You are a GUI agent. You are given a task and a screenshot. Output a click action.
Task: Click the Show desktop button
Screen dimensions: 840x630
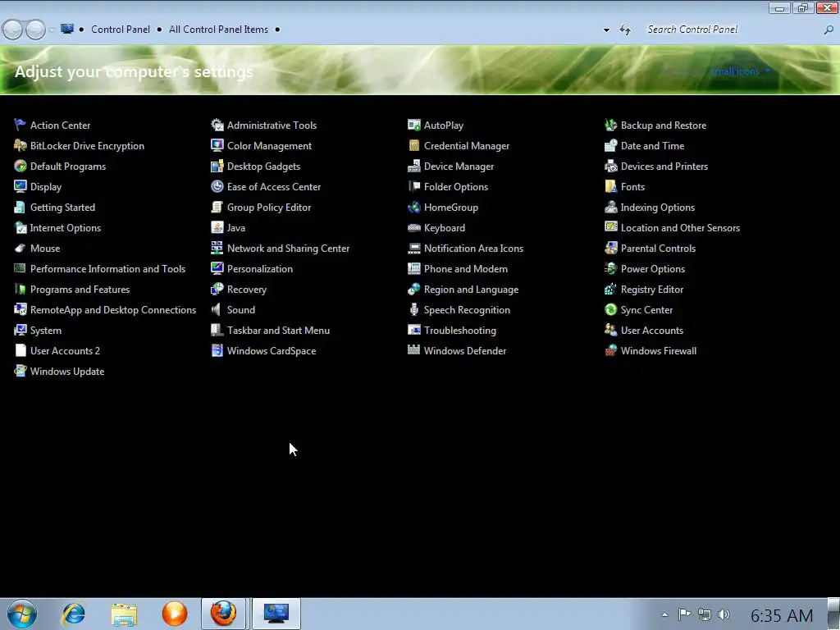[x=833, y=614]
